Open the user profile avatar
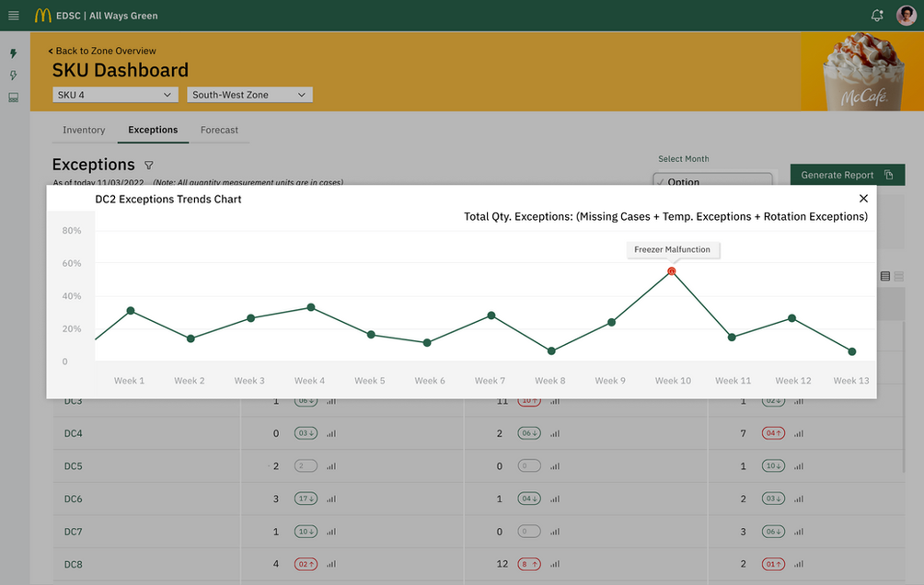 tap(905, 16)
